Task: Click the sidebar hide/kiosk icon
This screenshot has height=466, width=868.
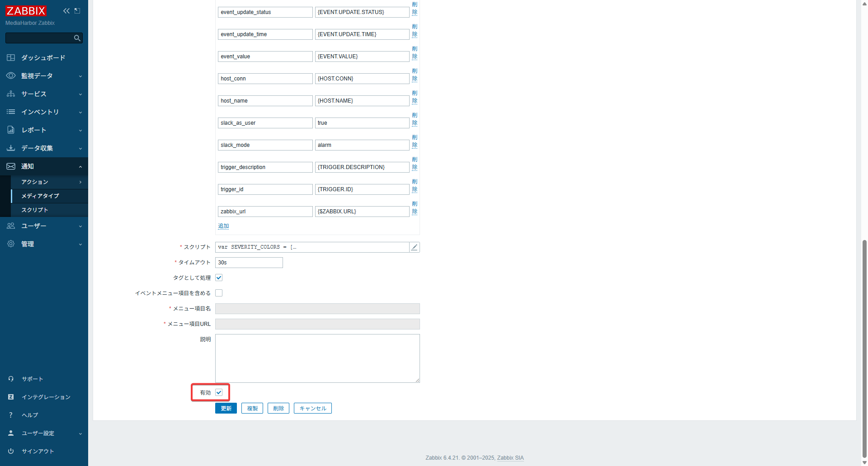Action: (77, 11)
